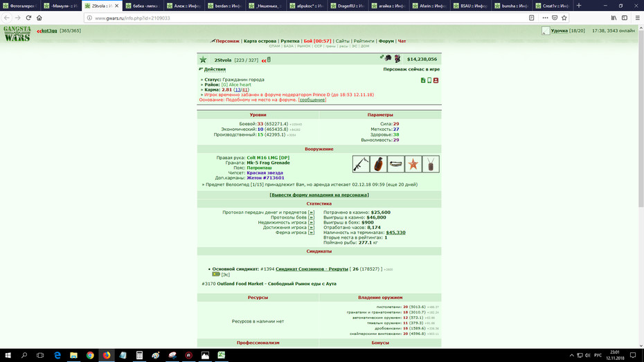Open Colt M16 LMG [DP] weapon link

point(268,158)
